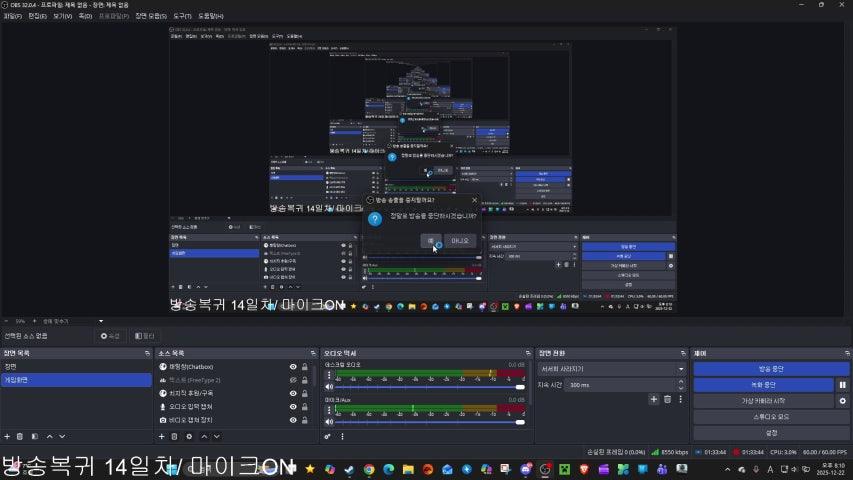Add a new source in 소스 목록
Image resolution: width=853 pixels, height=480 pixels.
coord(162,436)
